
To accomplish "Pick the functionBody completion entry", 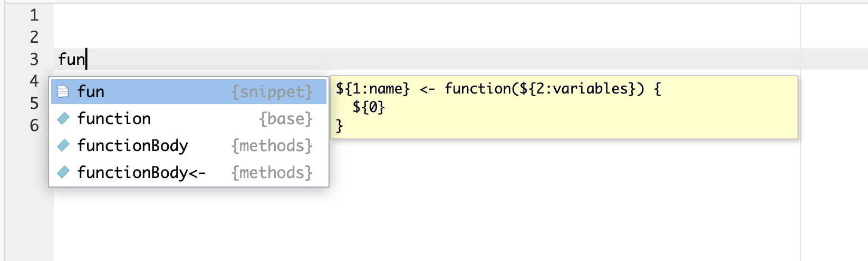I will pyautogui.click(x=189, y=145).
